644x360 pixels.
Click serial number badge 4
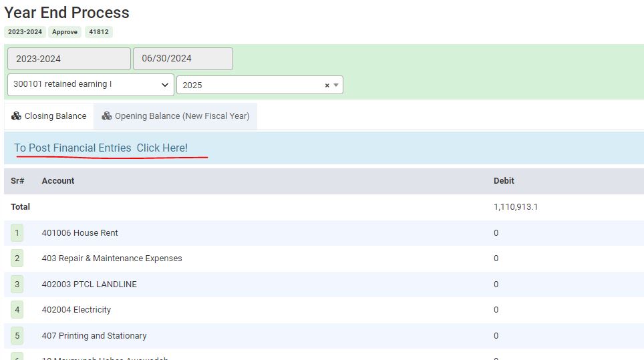[x=17, y=310]
